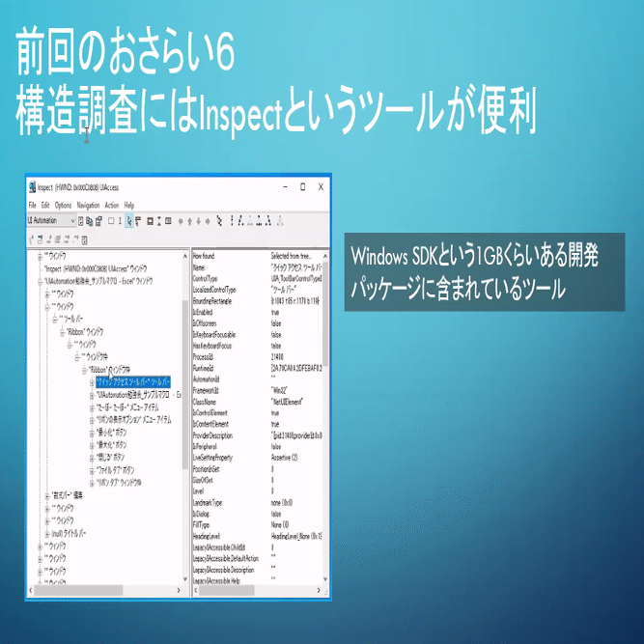This screenshot has height=644, width=644.
Task: Toggle the text caret I-beam icon
Action: pos(120,221)
